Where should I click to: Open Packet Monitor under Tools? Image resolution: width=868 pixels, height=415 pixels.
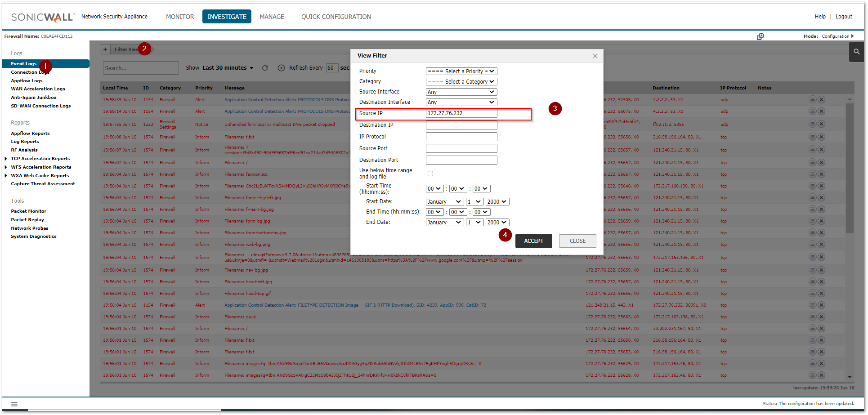pos(29,211)
